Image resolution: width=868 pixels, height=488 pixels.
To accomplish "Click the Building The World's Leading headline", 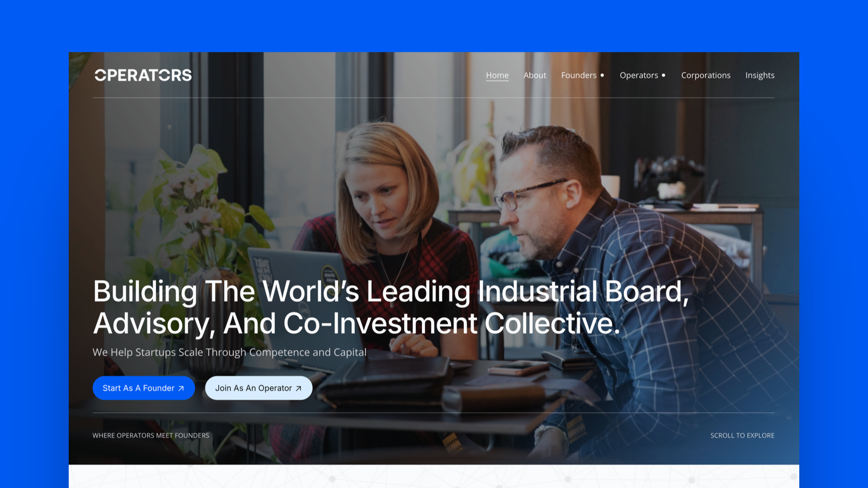I will [391, 307].
